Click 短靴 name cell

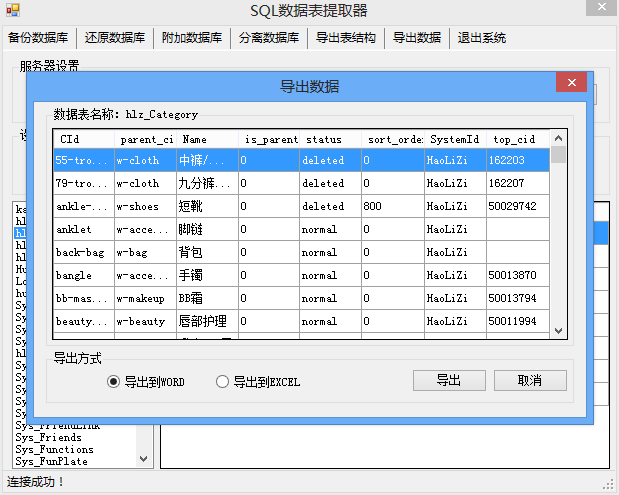(208, 206)
